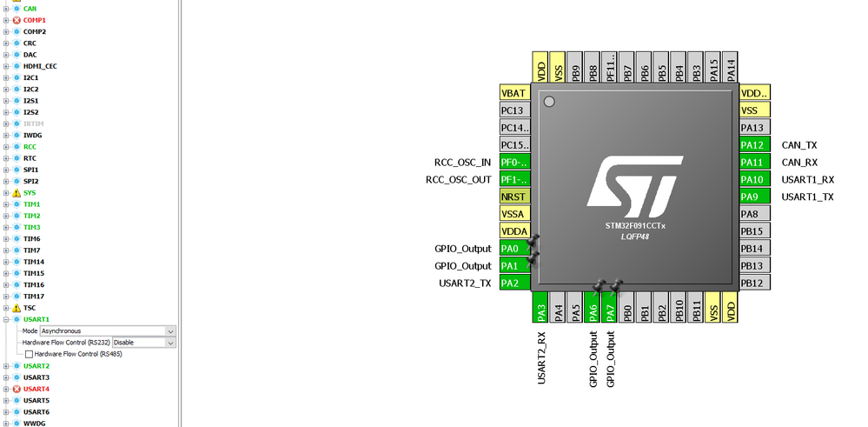Click the unassigned PC13 pin
868x427 pixels.
click(515, 110)
